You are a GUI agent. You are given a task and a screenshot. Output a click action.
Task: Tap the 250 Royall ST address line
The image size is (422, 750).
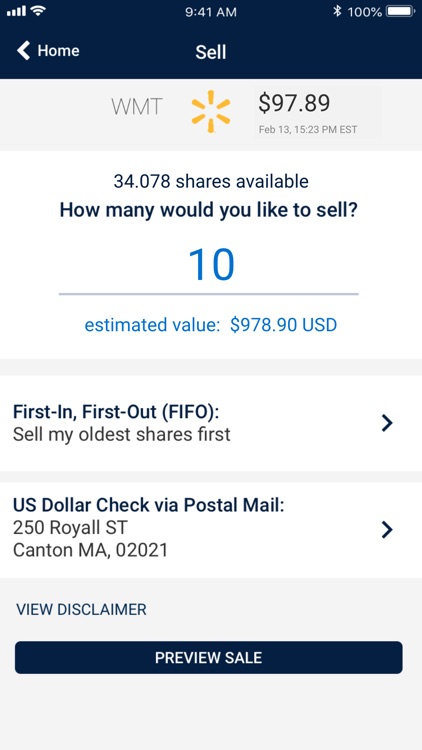(x=70, y=528)
